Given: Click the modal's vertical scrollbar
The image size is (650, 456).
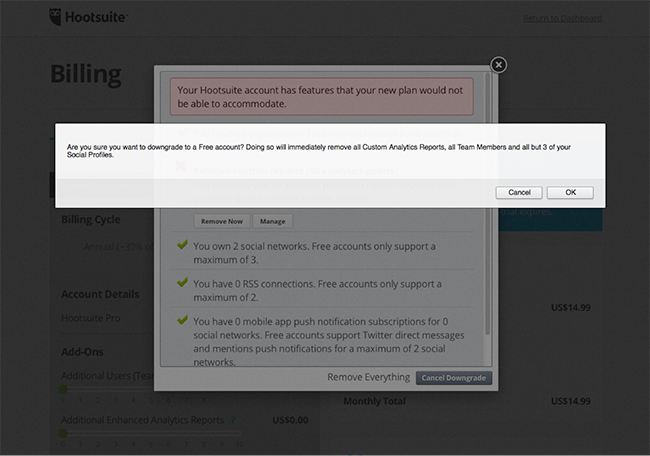Looking at the screenshot, I should [488, 203].
